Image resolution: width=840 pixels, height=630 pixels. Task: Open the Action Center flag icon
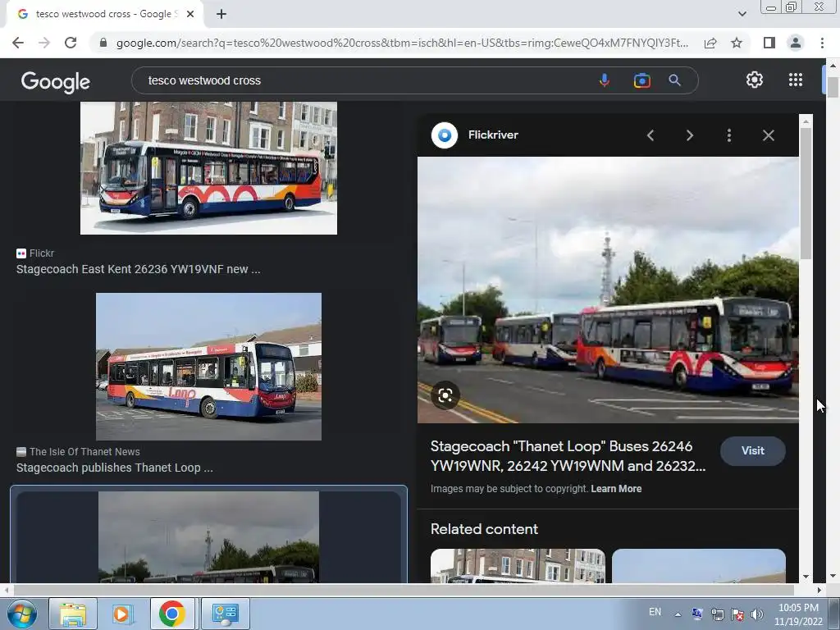coord(737,614)
